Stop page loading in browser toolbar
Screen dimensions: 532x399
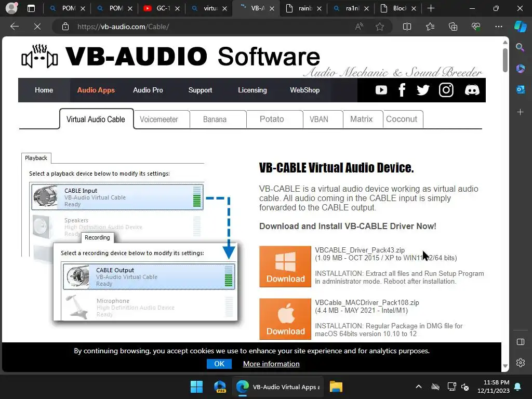[x=37, y=26]
